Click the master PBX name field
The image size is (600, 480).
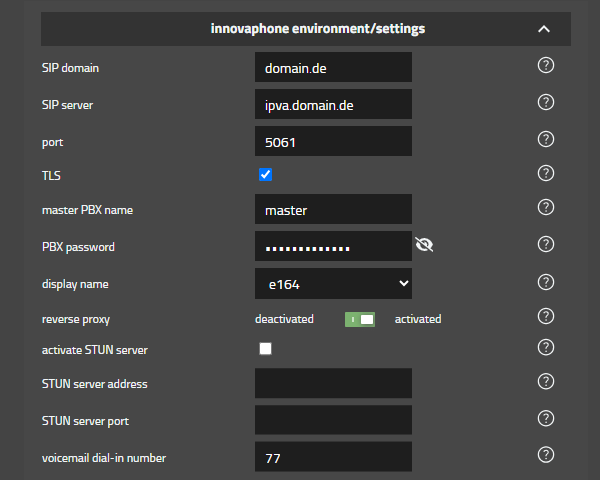pos(333,209)
